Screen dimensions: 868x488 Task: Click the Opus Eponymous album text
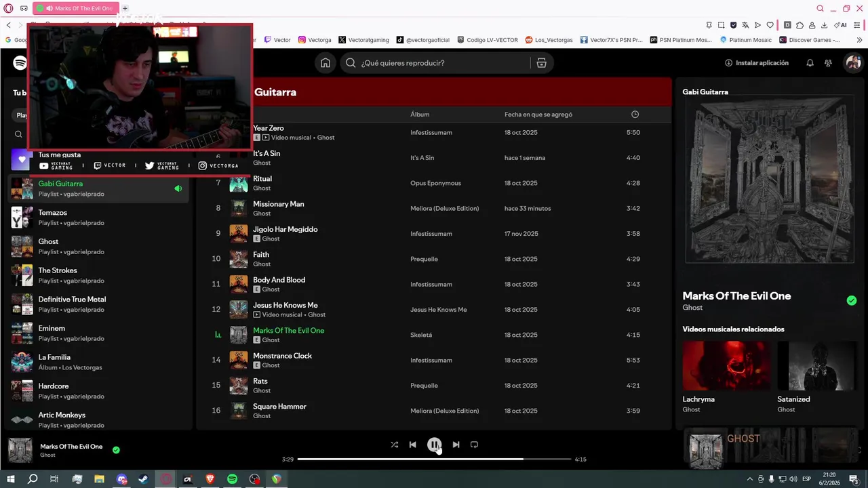435,183
